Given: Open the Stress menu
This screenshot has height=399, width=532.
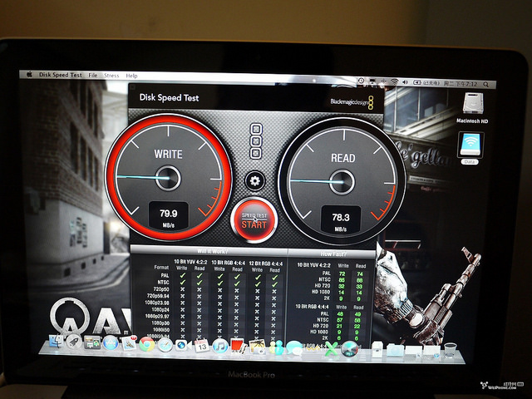Looking at the screenshot, I should 111,76.
